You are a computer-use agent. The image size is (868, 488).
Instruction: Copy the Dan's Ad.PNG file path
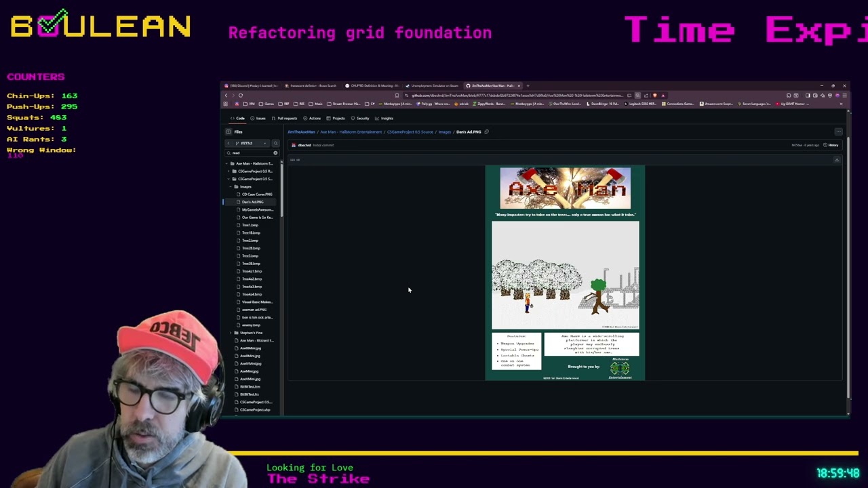click(x=486, y=131)
